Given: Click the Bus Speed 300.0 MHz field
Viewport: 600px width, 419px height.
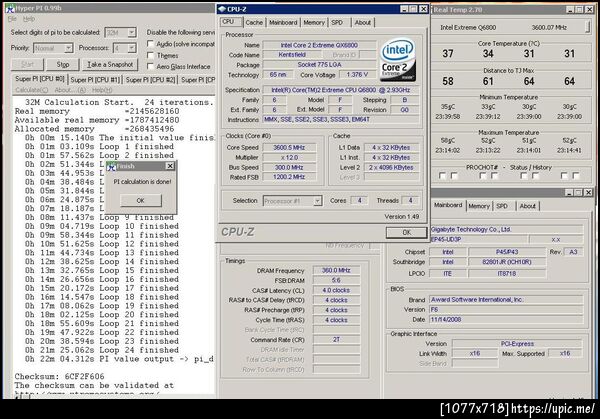Looking at the screenshot, I should click(x=289, y=168).
